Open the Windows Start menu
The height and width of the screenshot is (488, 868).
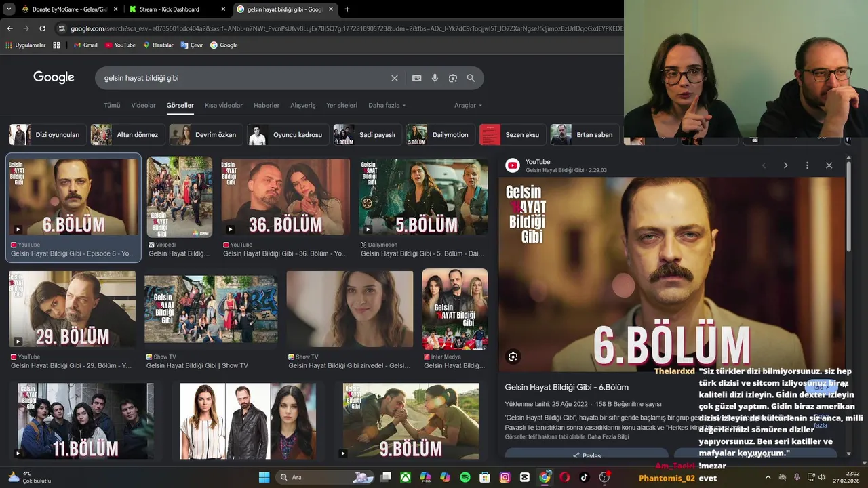pos(264,477)
